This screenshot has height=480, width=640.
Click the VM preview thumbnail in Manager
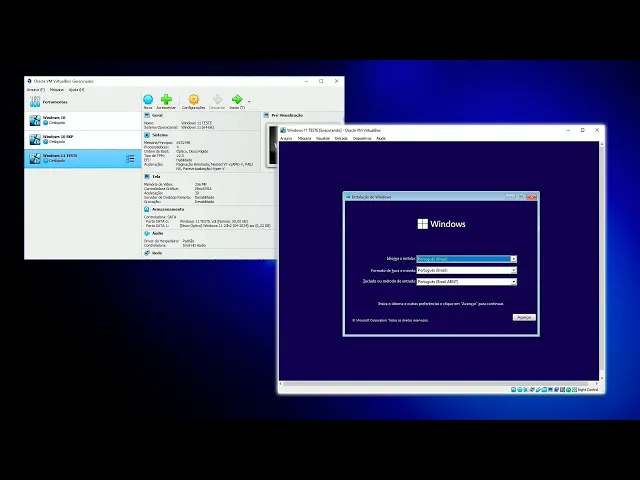[x=272, y=145]
